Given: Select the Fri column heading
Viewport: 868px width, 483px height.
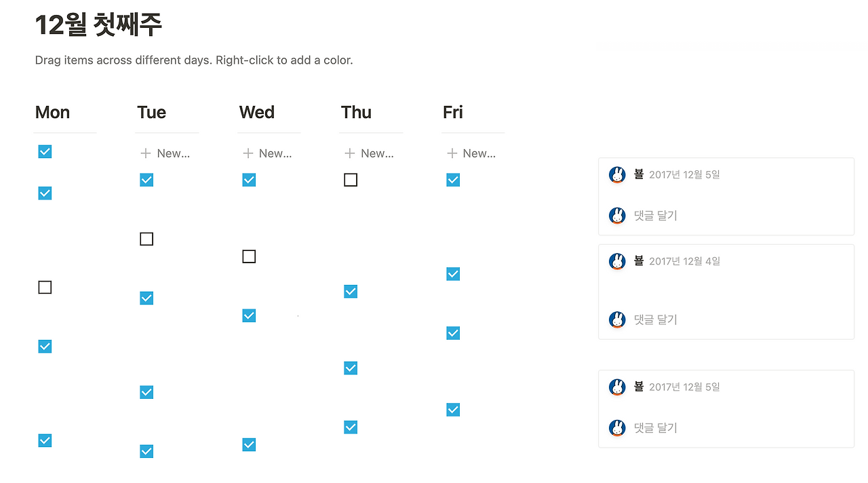Looking at the screenshot, I should [453, 112].
